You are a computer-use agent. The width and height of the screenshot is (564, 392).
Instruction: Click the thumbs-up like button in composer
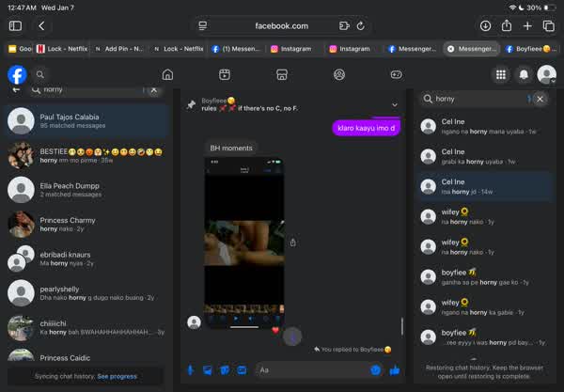395,370
